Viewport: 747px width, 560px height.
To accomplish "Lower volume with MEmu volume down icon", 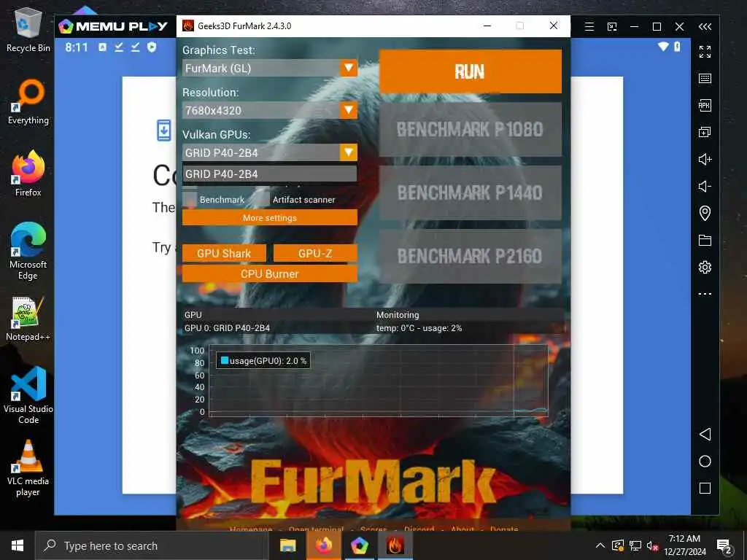I will coord(705,186).
